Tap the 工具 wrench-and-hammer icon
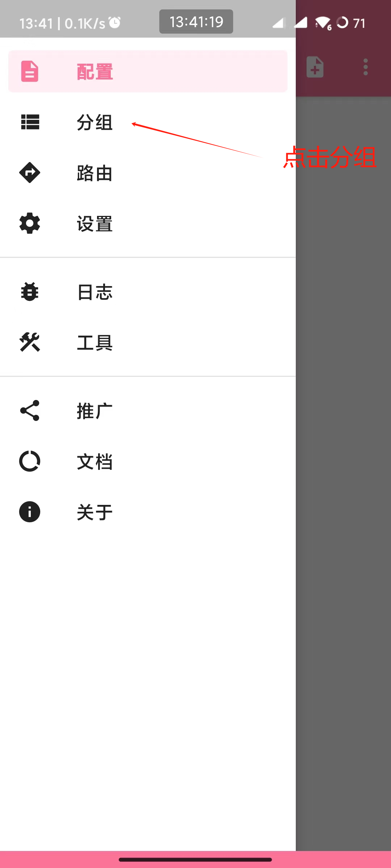The image size is (391, 868). click(30, 342)
